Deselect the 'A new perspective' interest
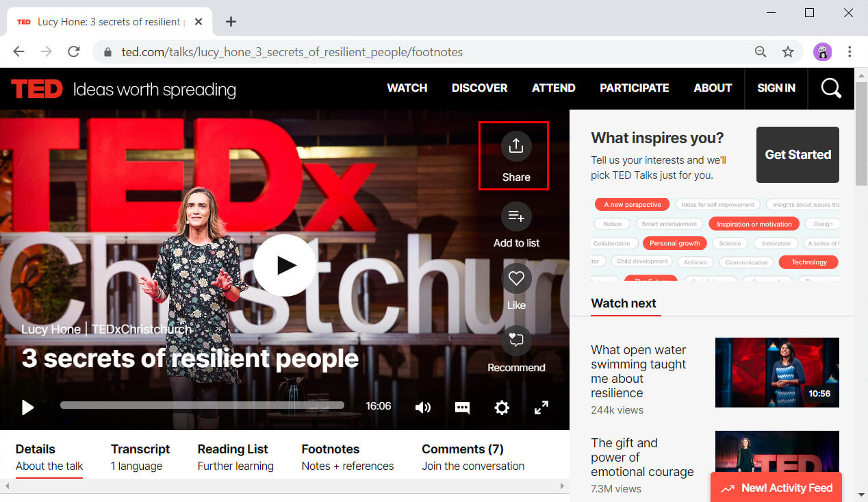Screen dimensions: 868x502 tap(632, 205)
